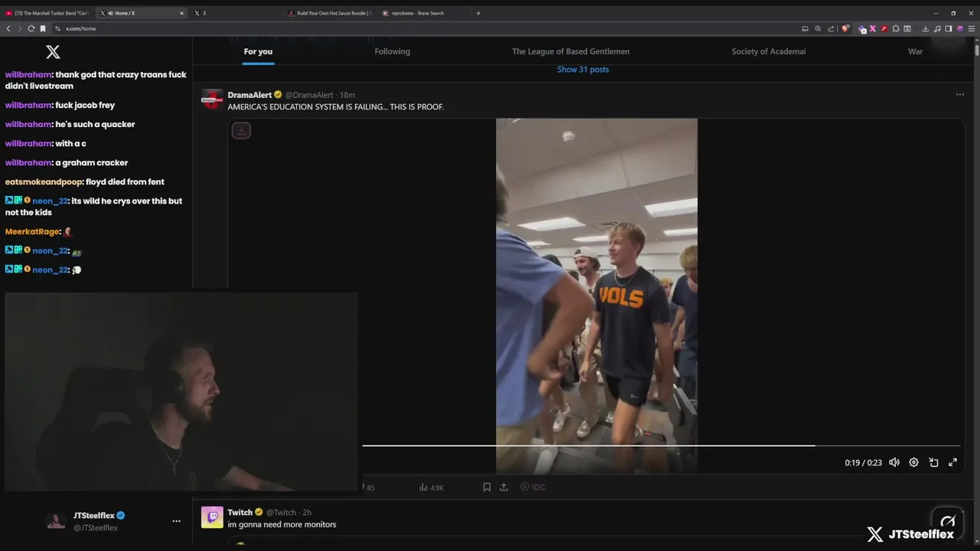Toggle the browser sidebar panel icon
The width and height of the screenshot is (980, 551).
click(x=949, y=28)
